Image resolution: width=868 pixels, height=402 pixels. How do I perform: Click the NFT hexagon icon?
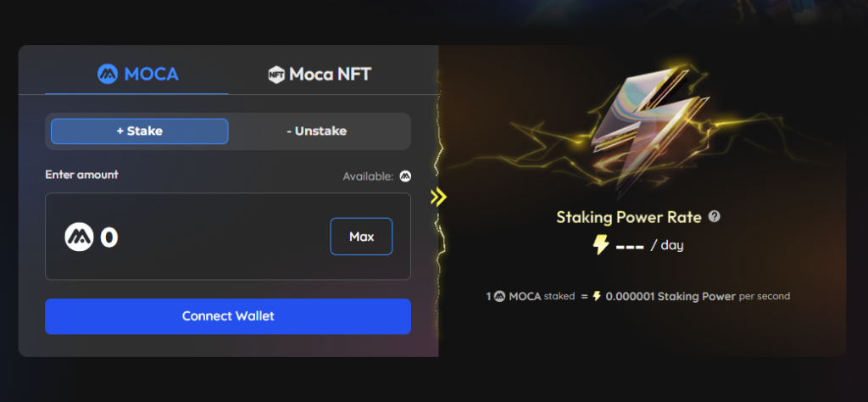click(x=276, y=74)
